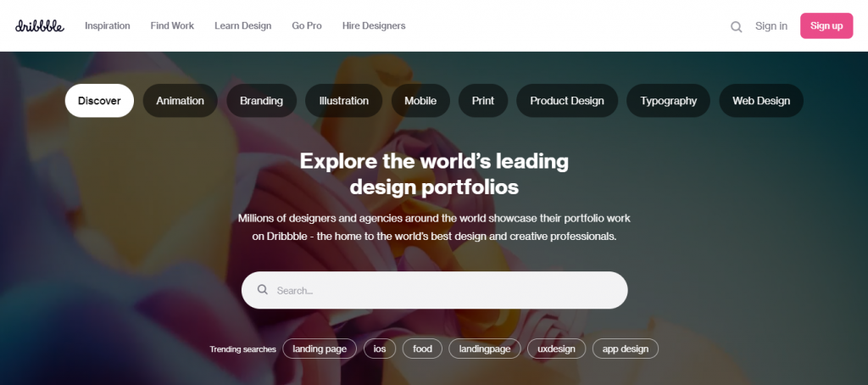Screen dimensions: 868x385
Task: Open the Typography category
Action: pyautogui.click(x=668, y=101)
